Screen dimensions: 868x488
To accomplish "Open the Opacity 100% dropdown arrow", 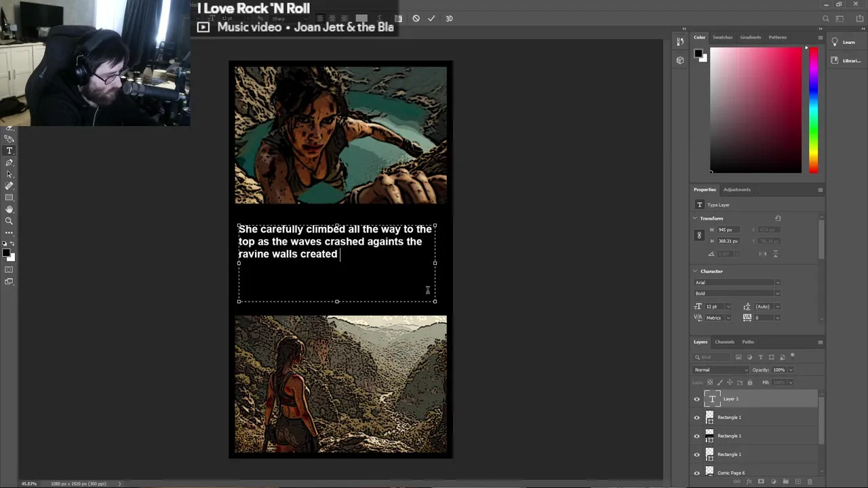I will [x=791, y=370].
